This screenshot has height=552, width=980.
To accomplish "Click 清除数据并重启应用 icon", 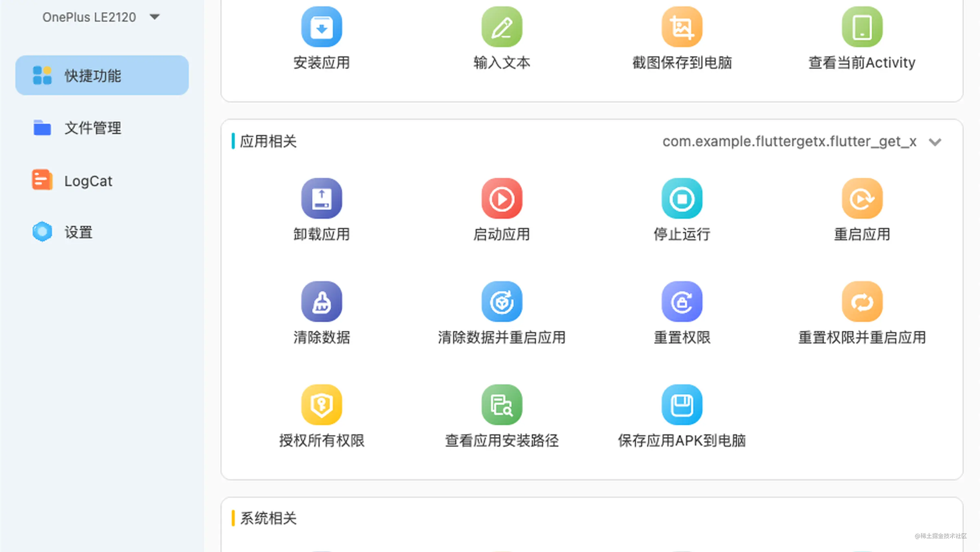I will [501, 302].
